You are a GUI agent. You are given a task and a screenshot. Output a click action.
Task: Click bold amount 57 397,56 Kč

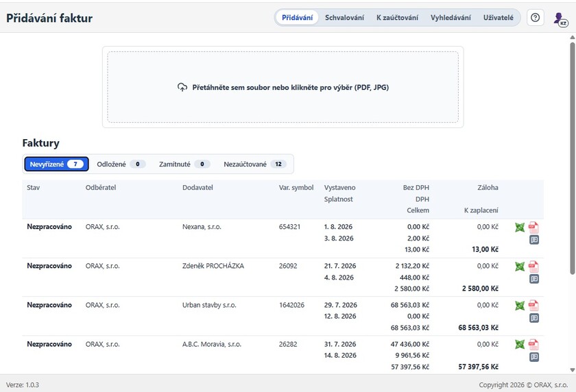point(479,367)
